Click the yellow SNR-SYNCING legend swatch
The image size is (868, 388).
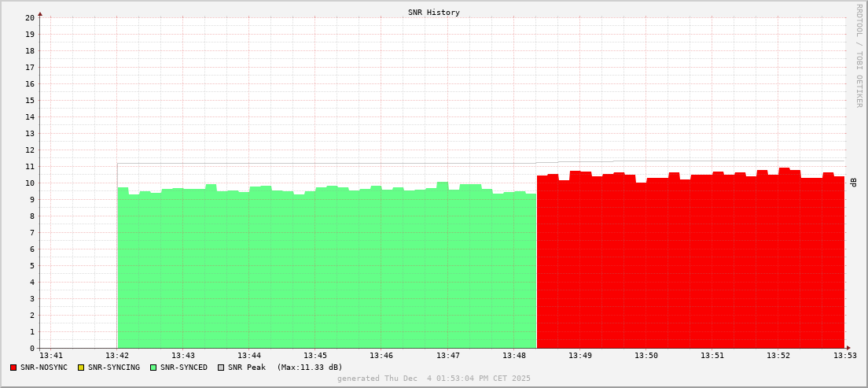[80, 368]
